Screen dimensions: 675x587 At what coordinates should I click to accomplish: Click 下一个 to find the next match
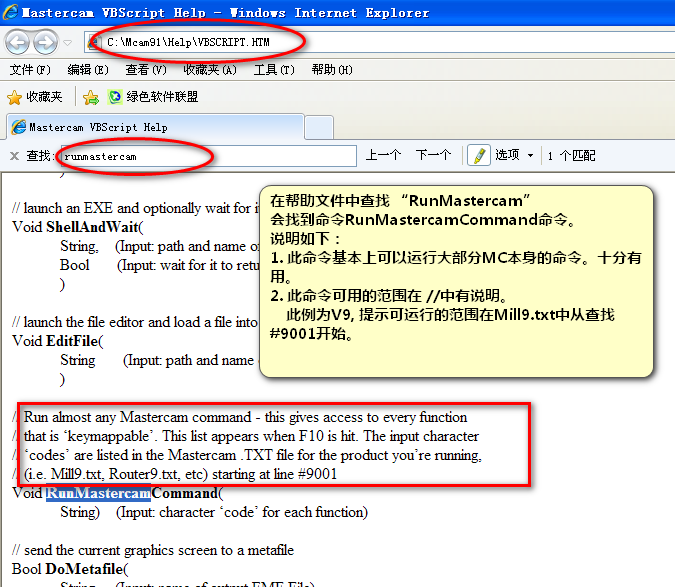point(433,155)
